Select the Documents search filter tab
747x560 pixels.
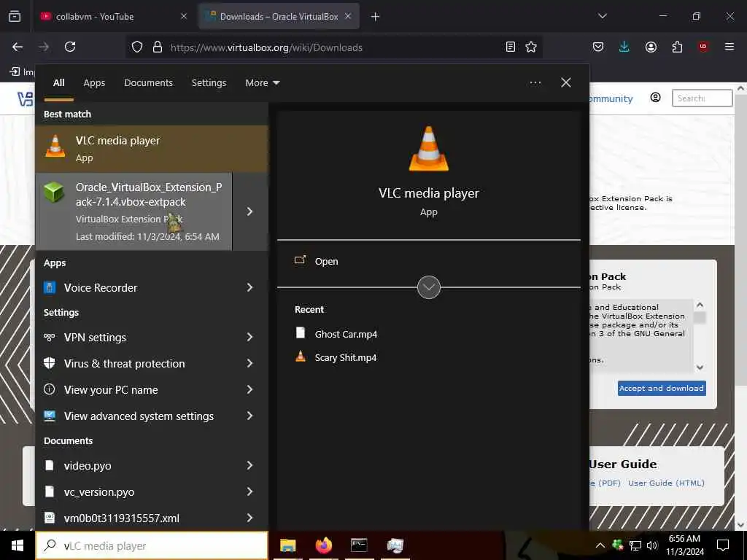pos(148,83)
